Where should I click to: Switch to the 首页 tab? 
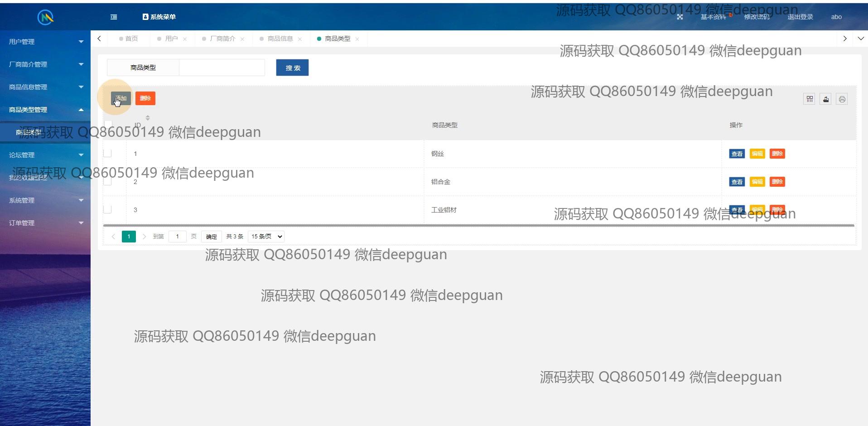(129, 39)
